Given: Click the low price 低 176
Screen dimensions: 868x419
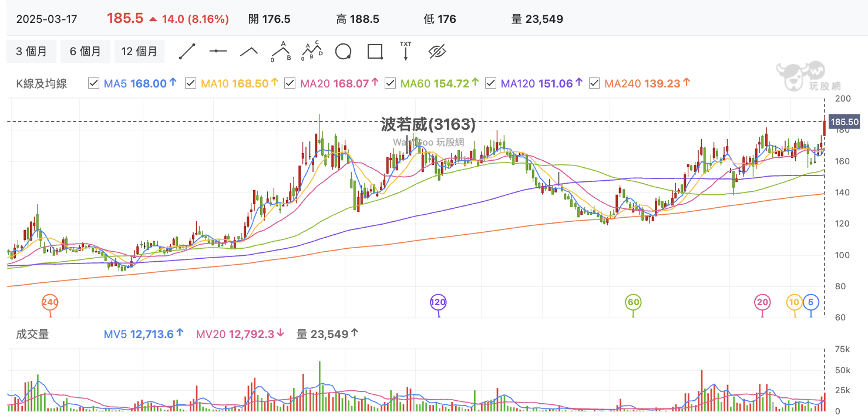Looking at the screenshot, I should pyautogui.click(x=440, y=19).
